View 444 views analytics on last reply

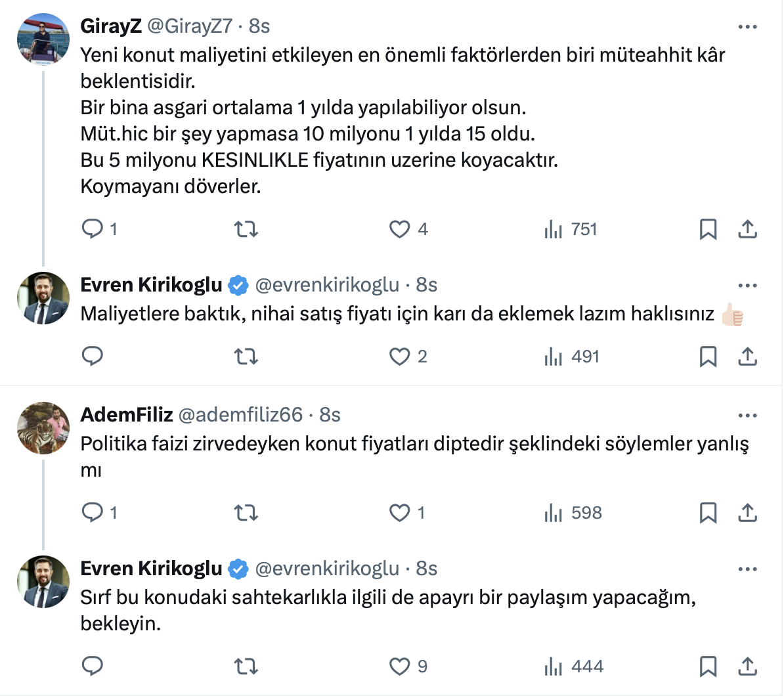point(574,666)
